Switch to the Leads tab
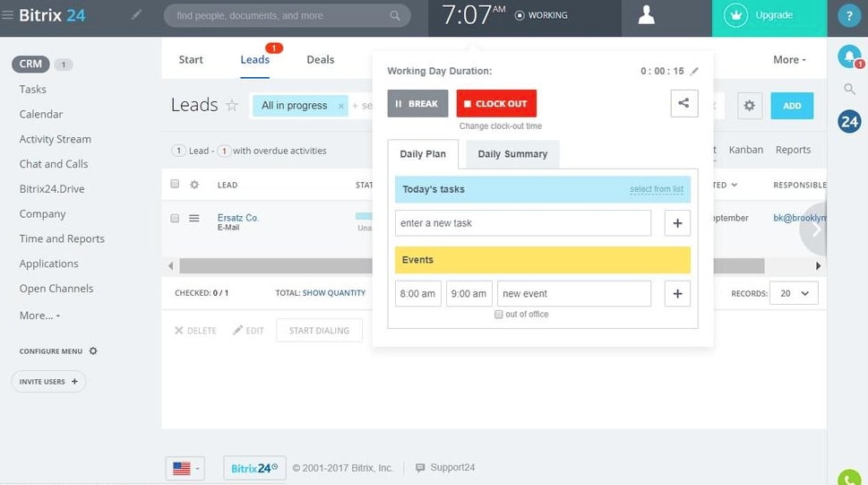The height and width of the screenshot is (485, 868). (254, 60)
